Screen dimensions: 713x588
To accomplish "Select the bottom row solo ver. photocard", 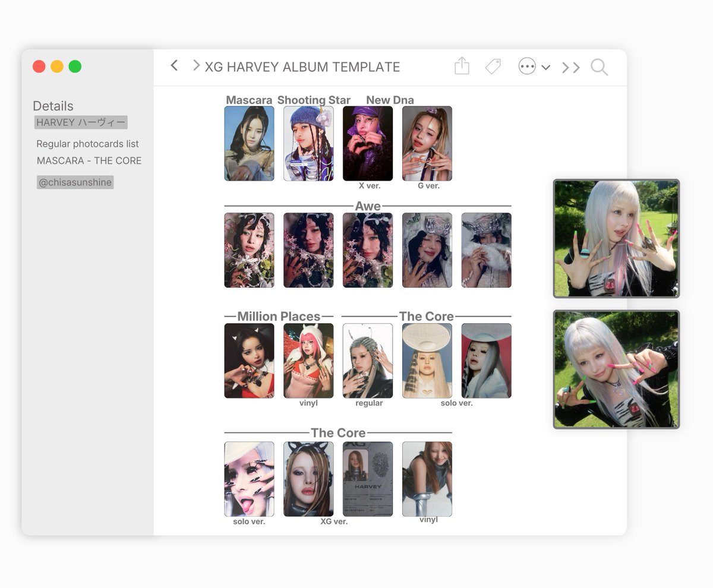I will [249, 479].
